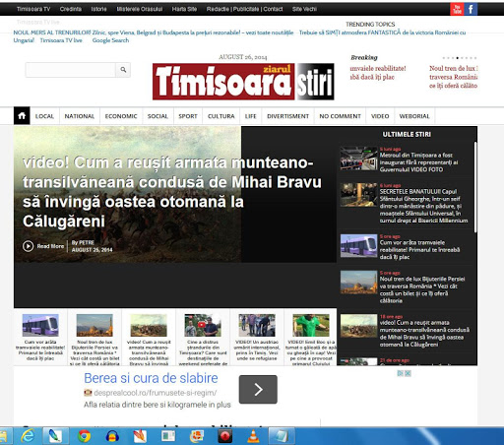
Task: Go to the SPORT section
Action: [x=188, y=116]
